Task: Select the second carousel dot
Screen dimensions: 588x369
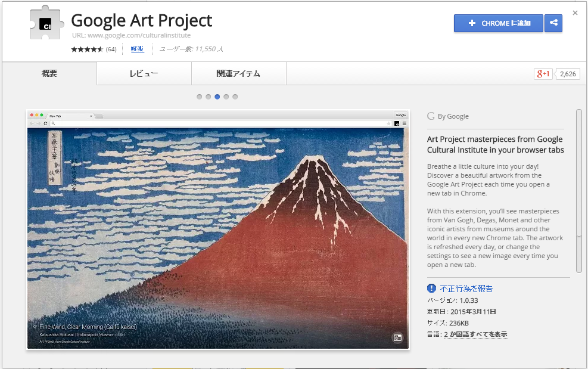Action: coord(209,97)
